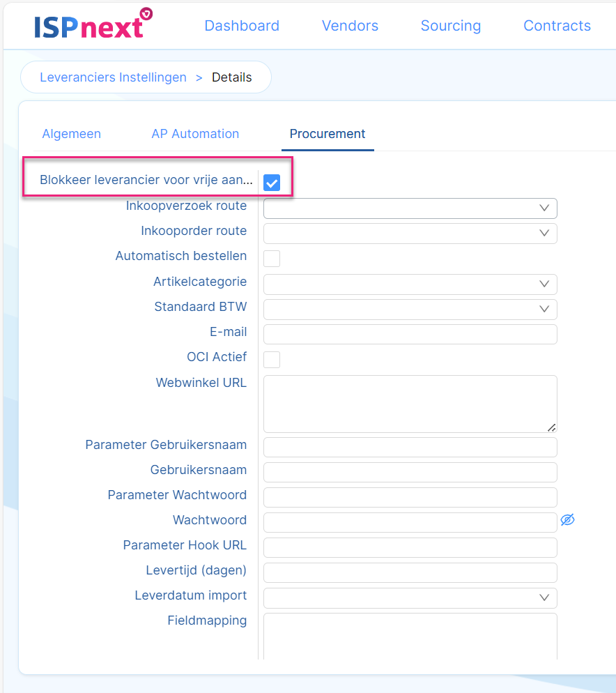Select the Procurement tab

(328, 134)
